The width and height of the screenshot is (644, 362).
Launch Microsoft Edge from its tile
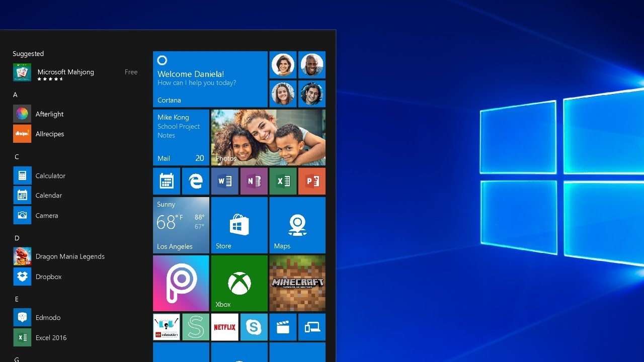coord(195,181)
